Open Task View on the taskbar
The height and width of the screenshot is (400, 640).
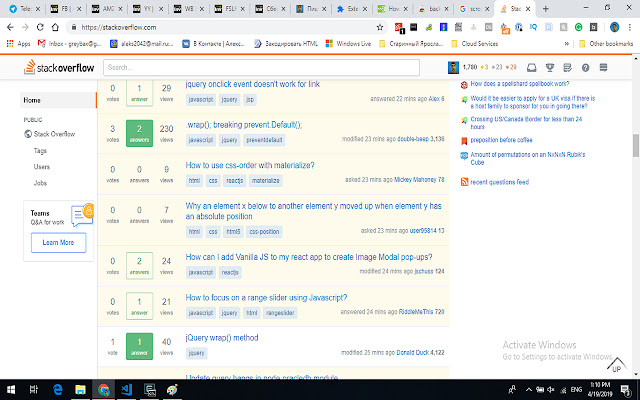(34, 390)
